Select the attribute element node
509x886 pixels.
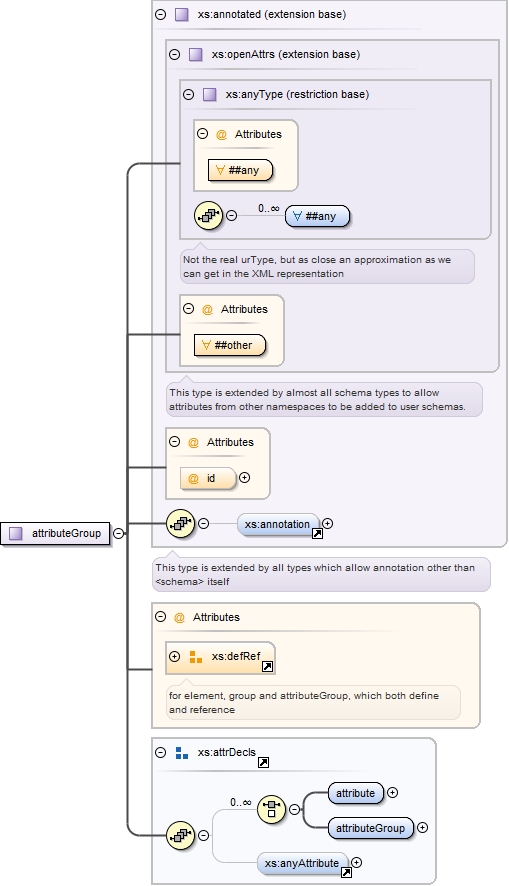(x=355, y=793)
